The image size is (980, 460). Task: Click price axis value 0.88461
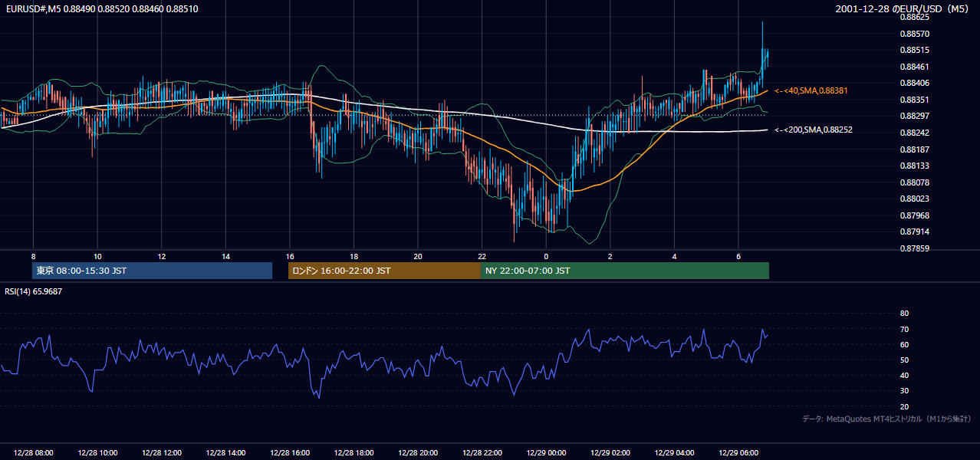[x=914, y=67]
